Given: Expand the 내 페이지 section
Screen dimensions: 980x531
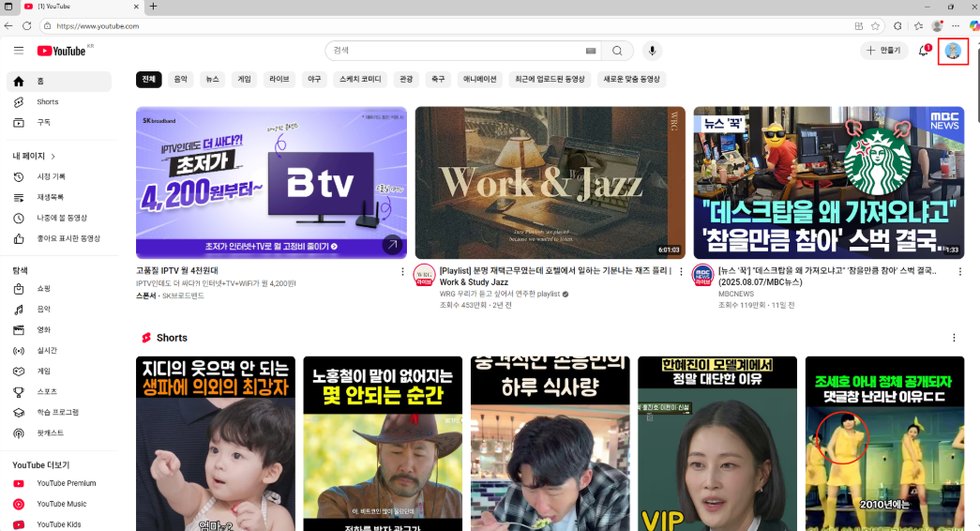Looking at the screenshot, I should pos(35,156).
